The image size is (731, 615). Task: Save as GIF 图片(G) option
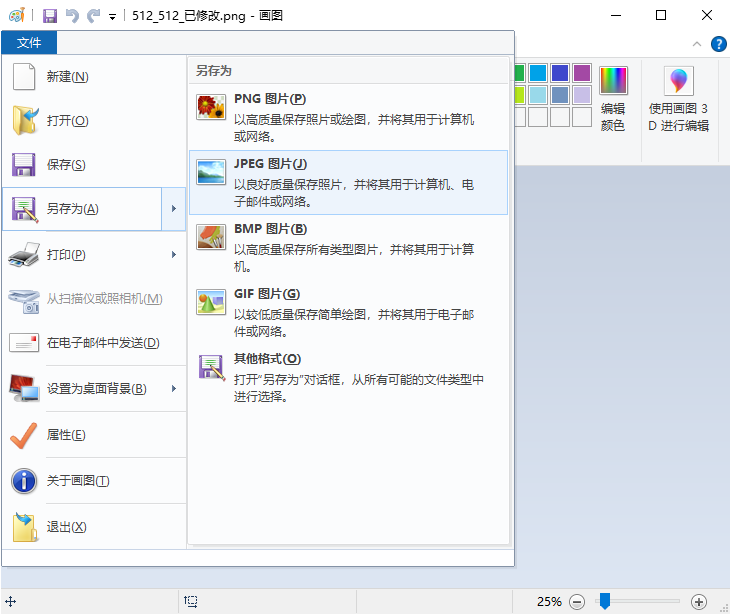click(348, 312)
